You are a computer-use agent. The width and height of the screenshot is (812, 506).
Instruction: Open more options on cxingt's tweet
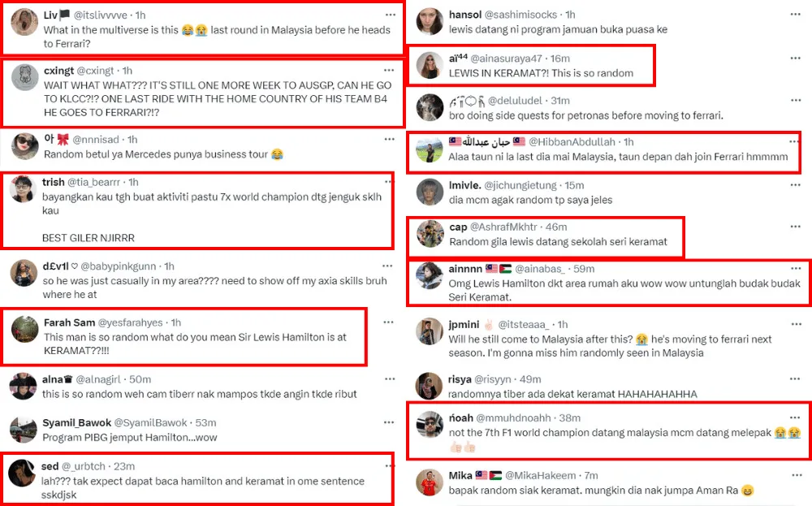tap(391, 71)
